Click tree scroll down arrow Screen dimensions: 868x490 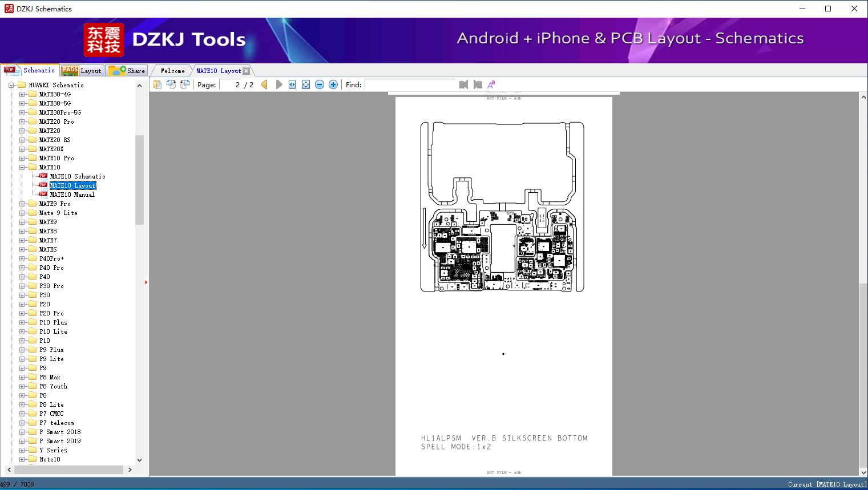tap(139, 460)
